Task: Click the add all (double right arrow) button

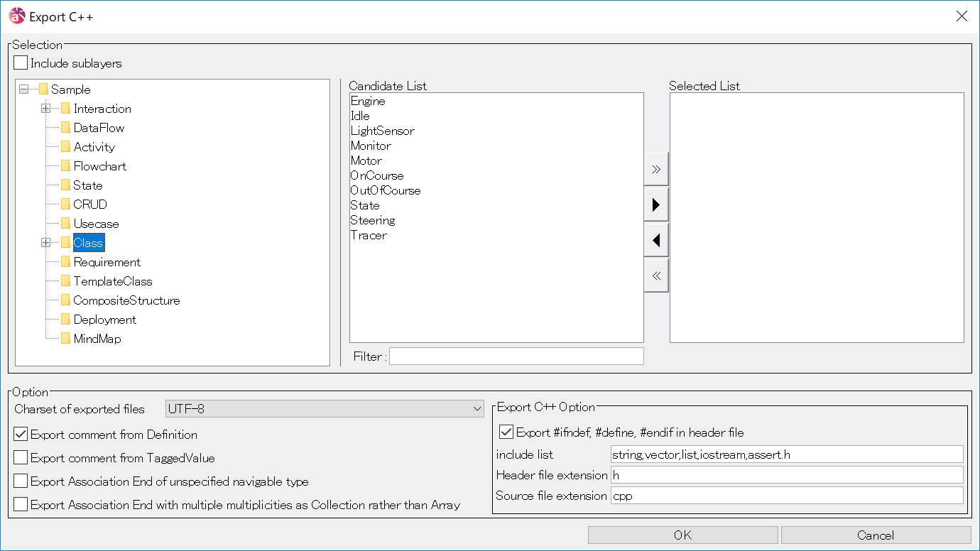Action: [x=656, y=169]
